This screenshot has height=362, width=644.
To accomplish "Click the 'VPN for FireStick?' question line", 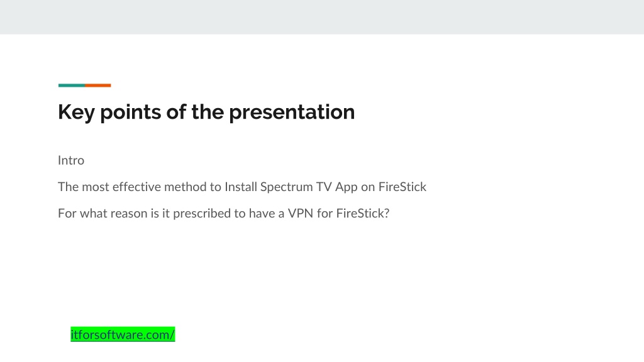I will [x=223, y=214].
